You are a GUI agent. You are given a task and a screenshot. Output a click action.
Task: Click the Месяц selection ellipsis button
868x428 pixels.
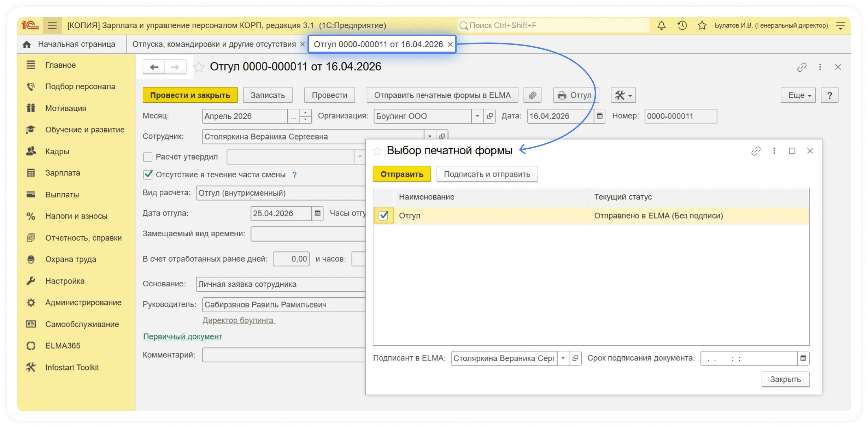click(x=293, y=116)
